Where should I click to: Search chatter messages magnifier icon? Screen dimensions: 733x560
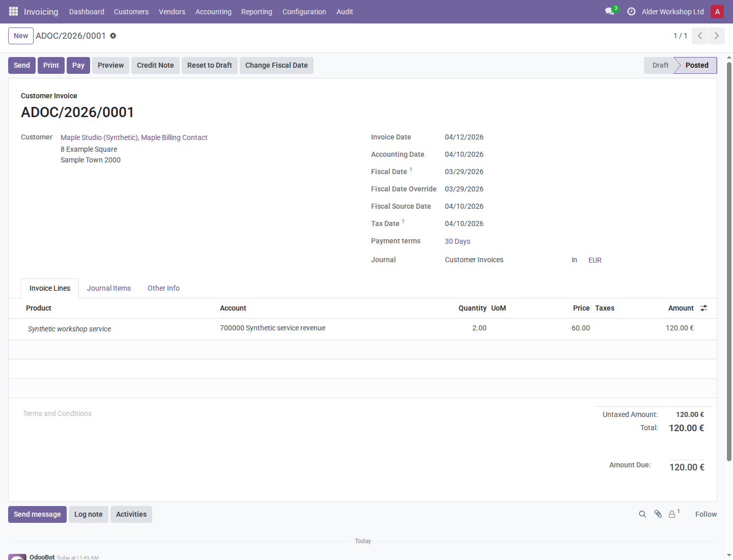click(642, 514)
